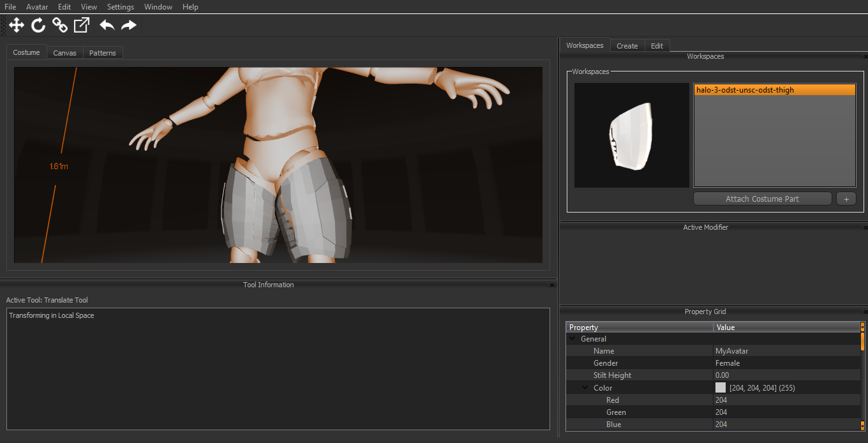The height and width of the screenshot is (443, 868).
Task: Click the Attach Costume Part button
Action: tap(763, 199)
